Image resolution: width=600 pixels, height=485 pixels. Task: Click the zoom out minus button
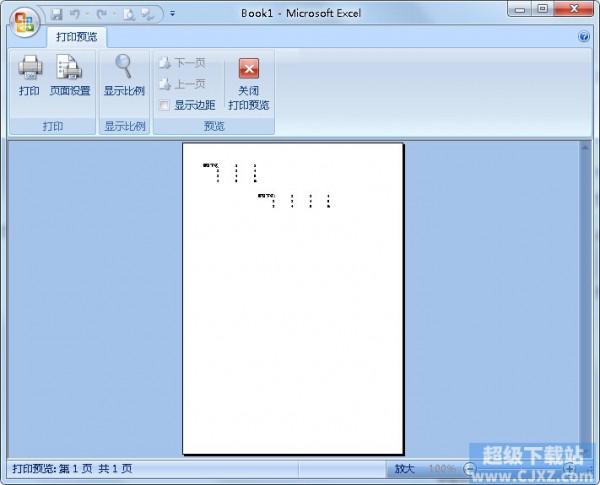470,468
